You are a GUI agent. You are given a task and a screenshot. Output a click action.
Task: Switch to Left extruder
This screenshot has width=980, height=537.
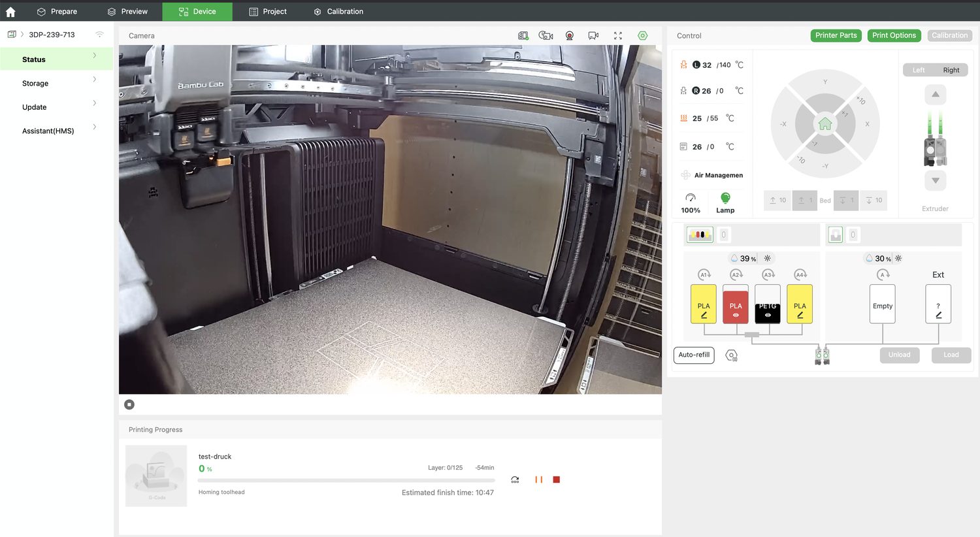[x=919, y=70]
